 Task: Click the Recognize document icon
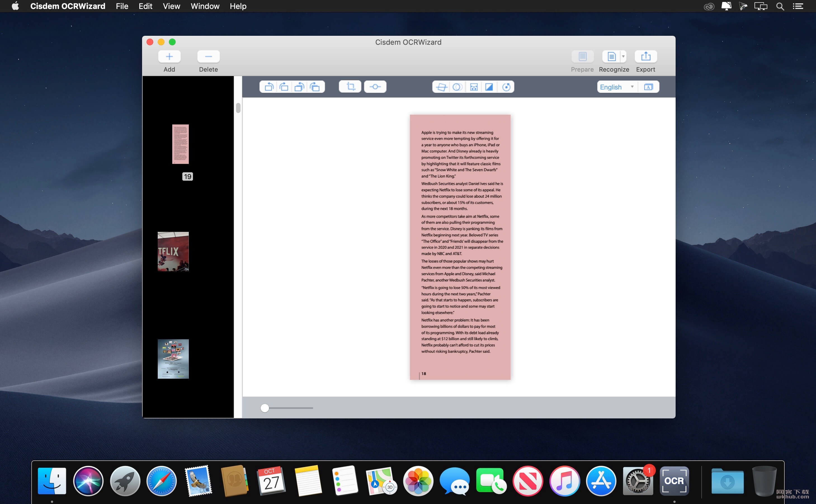tap(611, 56)
